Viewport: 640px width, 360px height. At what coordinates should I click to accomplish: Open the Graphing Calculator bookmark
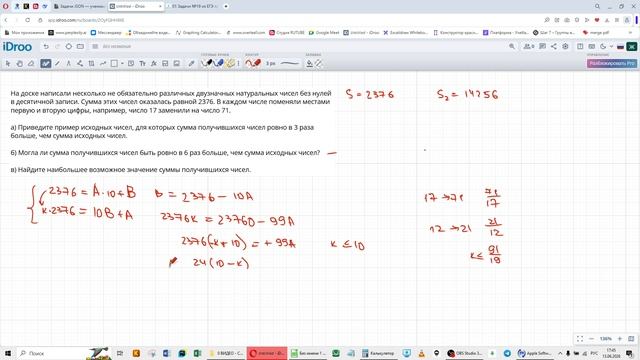tap(198, 33)
